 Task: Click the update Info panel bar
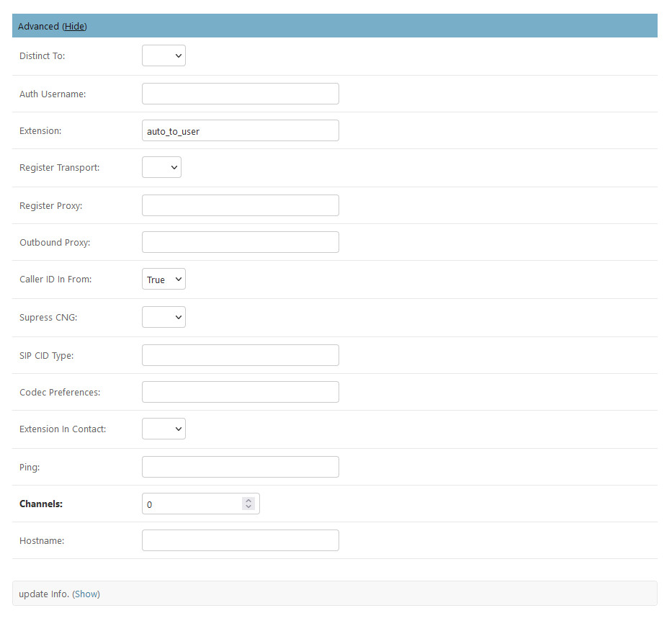tap(360, 594)
